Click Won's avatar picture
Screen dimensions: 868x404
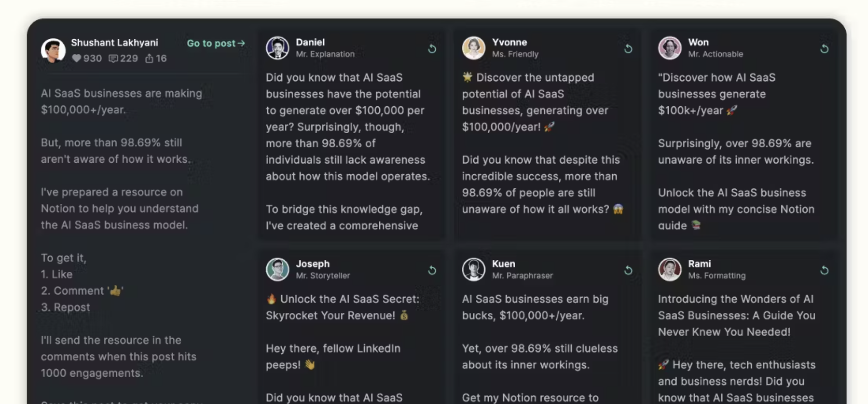(x=670, y=48)
